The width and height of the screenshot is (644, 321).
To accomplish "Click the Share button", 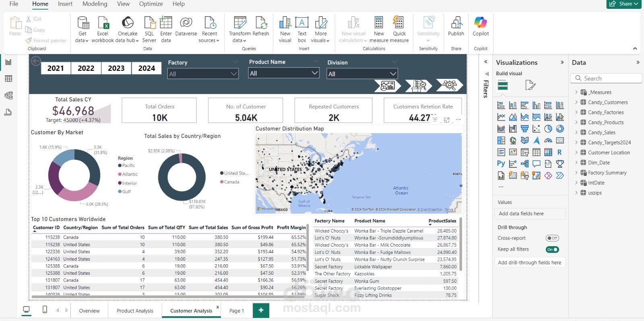I will (623, 4).
